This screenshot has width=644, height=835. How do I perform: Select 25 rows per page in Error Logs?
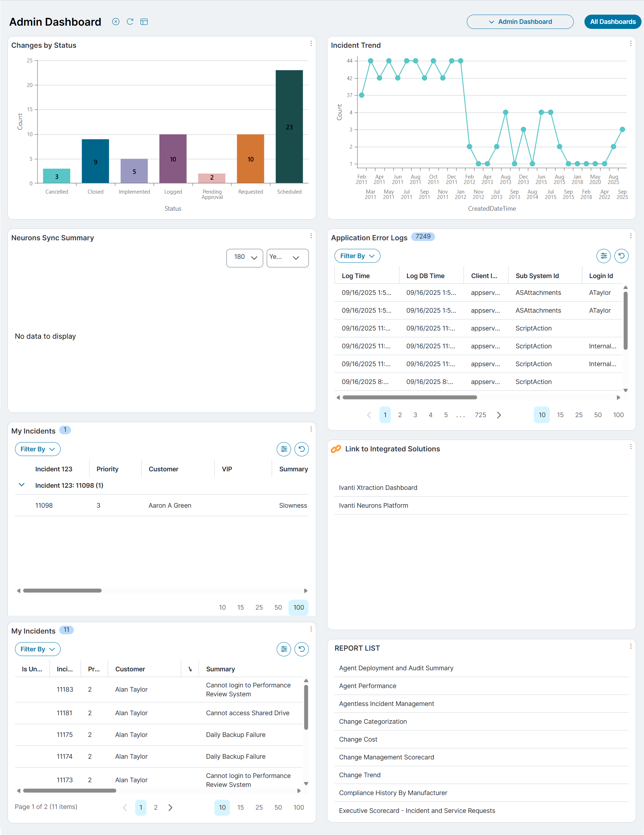click(579, 415)
